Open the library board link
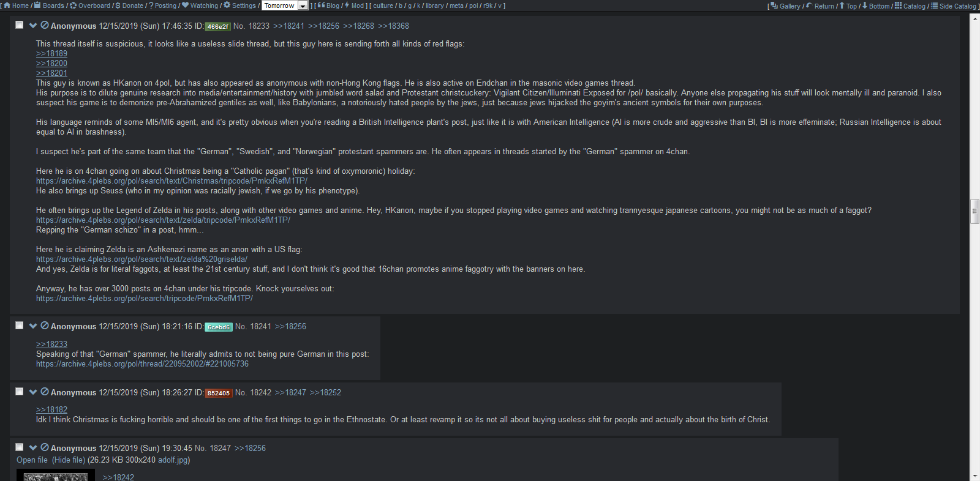The height and width of the screenshot is (481, 980). [x=435, y=6]
